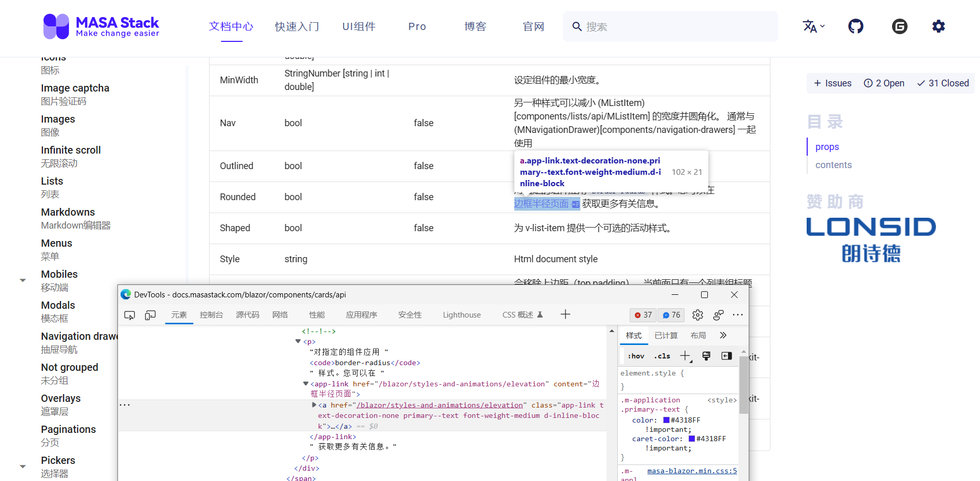Click the Gitee icon in the header
The height and width of the screenshot is (481, 980).
pyautogui.click(x=899, y=26)
